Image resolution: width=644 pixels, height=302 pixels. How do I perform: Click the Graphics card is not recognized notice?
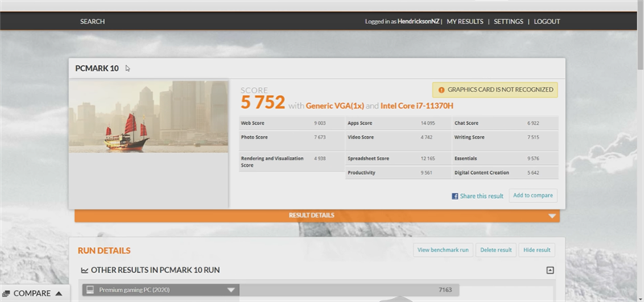[495, 90]
